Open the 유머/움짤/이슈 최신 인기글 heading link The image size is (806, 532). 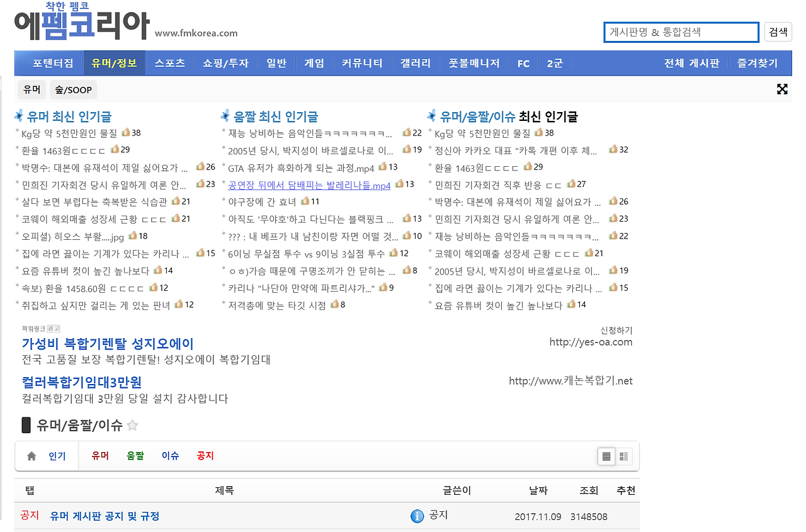point(509,116)
